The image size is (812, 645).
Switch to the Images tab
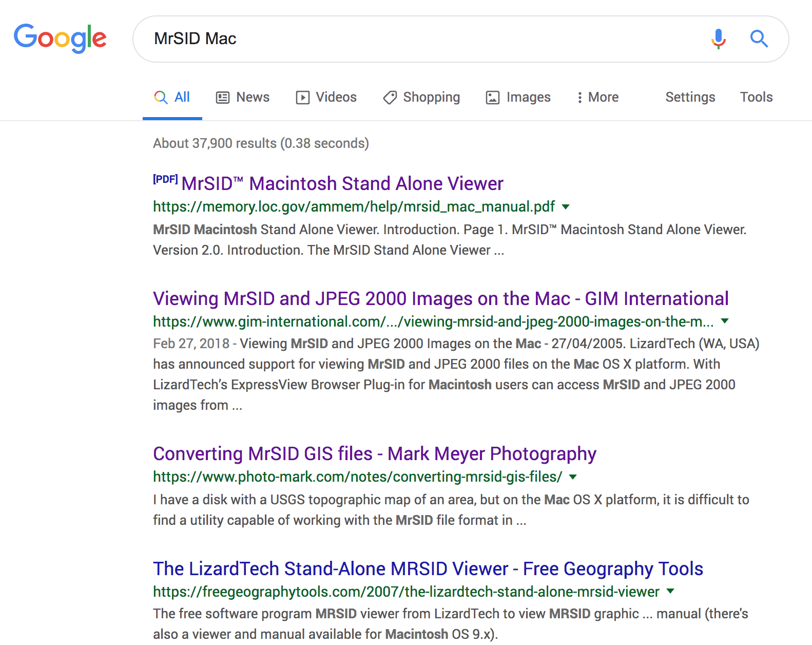click(518, 98)
